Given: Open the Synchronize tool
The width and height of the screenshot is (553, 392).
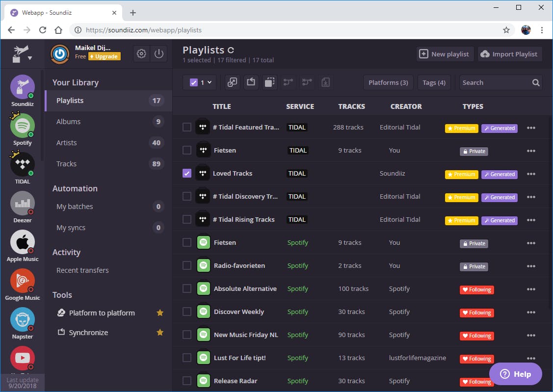Looking at the screenshot, I should (x=88, y=333).
